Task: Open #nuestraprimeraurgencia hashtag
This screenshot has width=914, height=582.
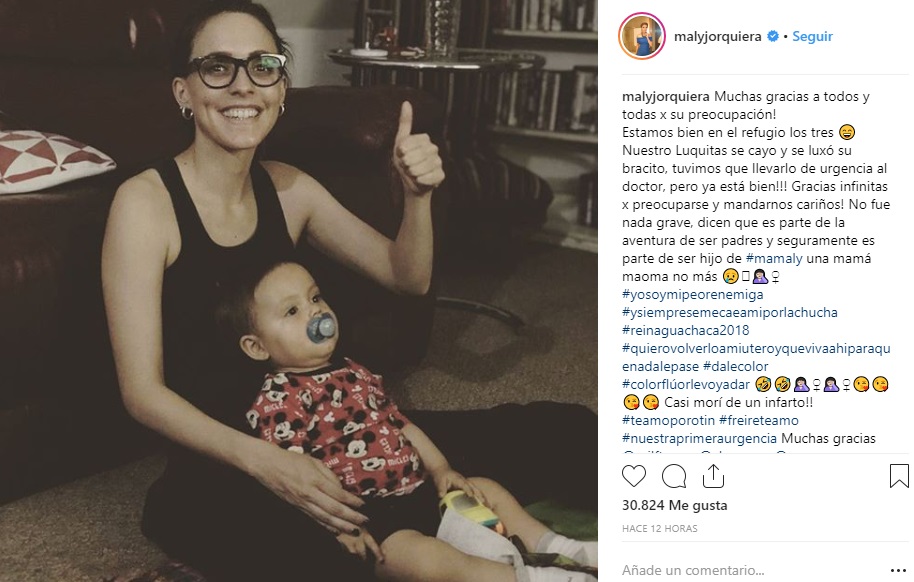Action: coord(699,439)
